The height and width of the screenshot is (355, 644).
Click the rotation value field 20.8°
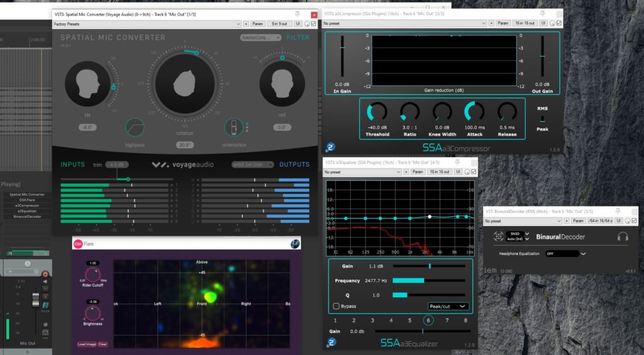pos(184,145)
